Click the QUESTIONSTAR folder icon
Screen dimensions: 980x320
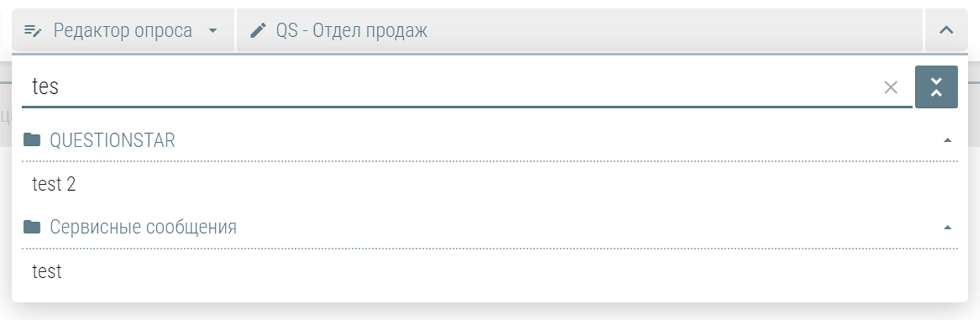(x=32, y=140)
